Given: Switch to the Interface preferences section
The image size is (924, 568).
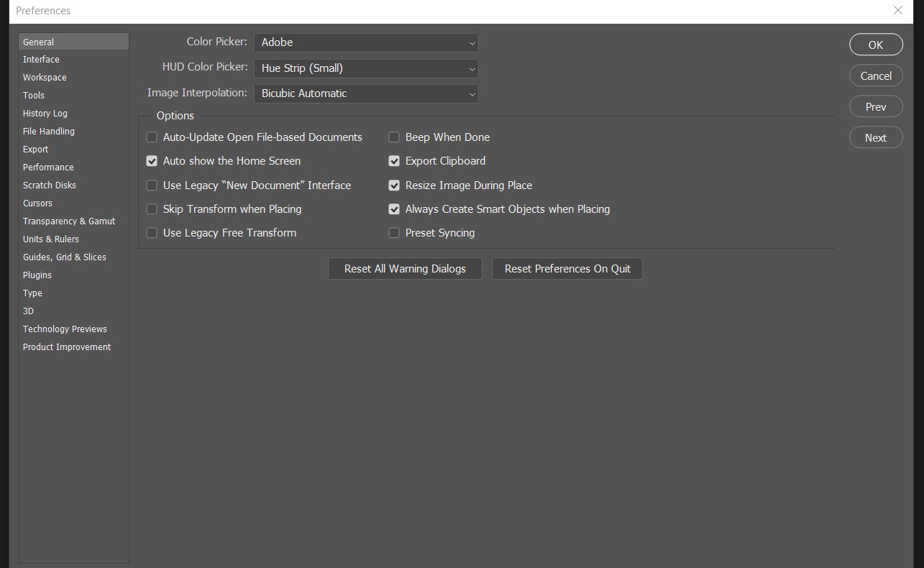Looking at the screenshot, I should [x=41, y=59].
